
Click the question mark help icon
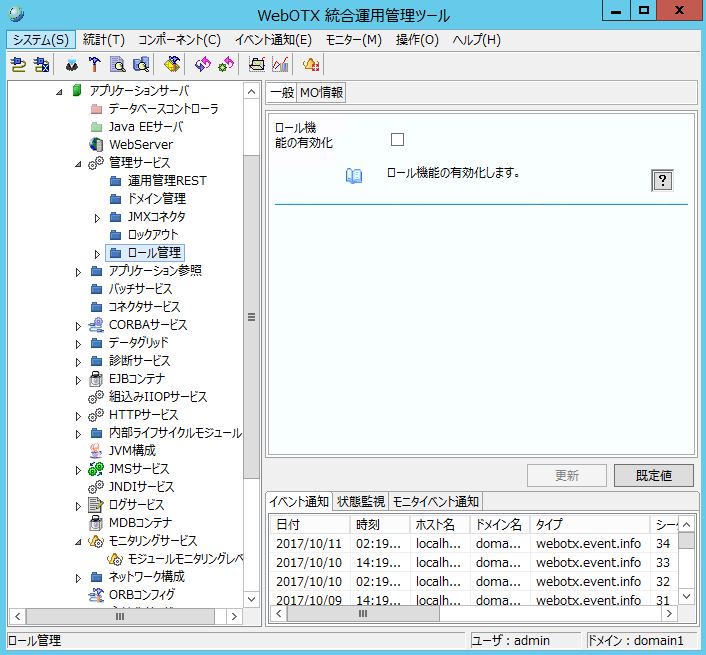coord(661,180)
